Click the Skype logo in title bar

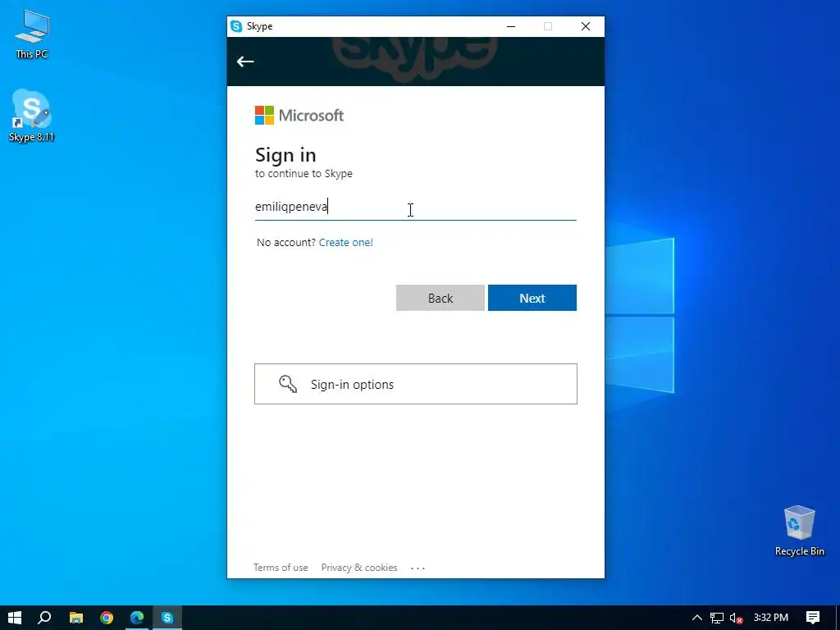pyautogui.click(x=235, y=26)
